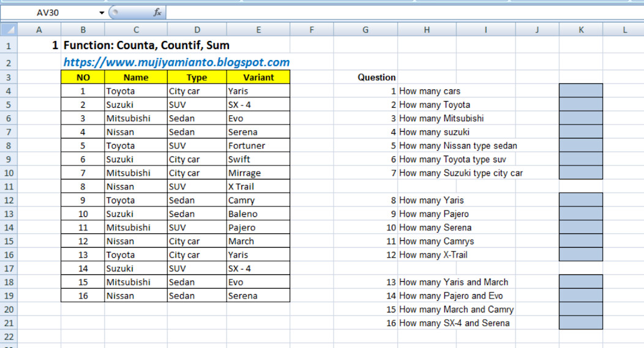Select answer cell for 'How many Nissan type sedan'
Viewport: 644px width, 348px height.
pos(581,145)
